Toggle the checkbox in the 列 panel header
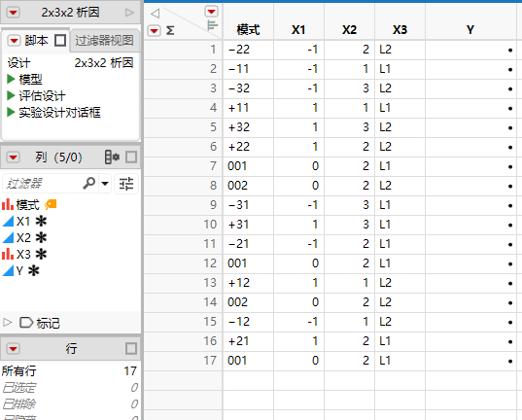Viewport: 522px width, 420px height. [131, 157]
